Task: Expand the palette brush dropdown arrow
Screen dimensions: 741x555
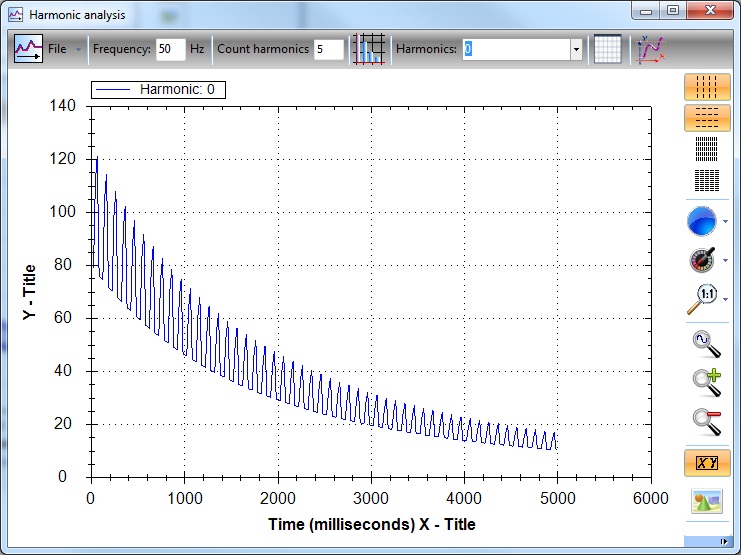Action: tap(725, 260)
